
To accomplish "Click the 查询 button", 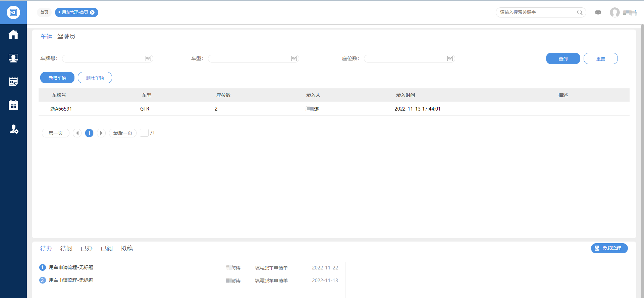I will [x=563, y=58].
